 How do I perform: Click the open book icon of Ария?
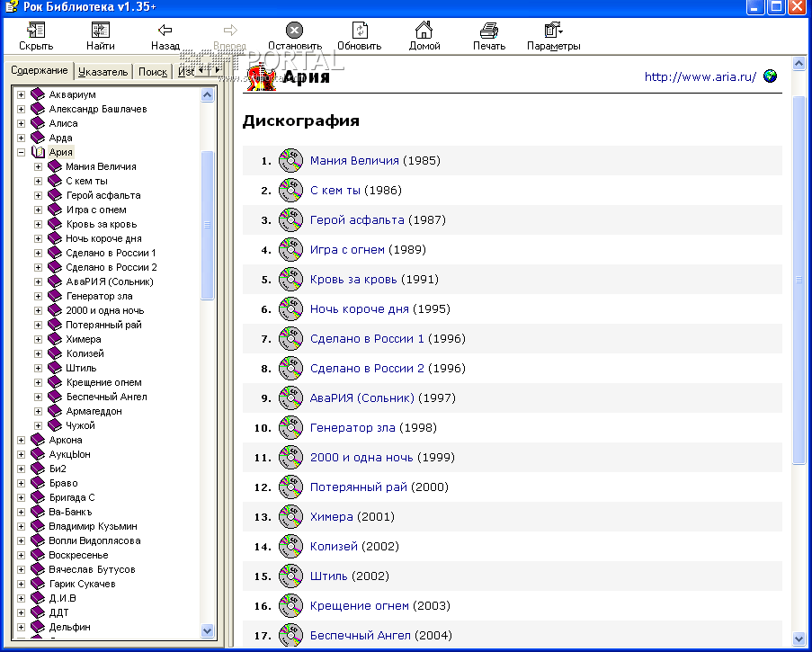[38, 152]
